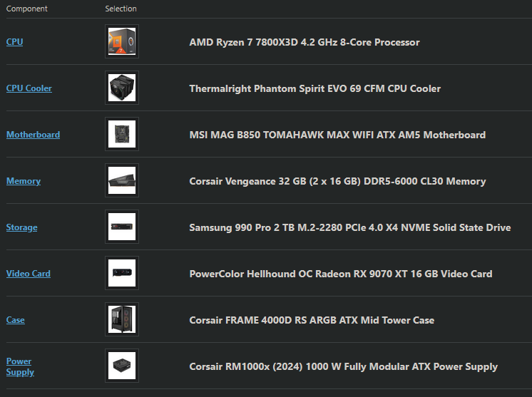The width and height of the screenshot is (532, 397).
Task: Click the Corsair RM1000x PSU thumbnail
Action: [x=122, y=366]
